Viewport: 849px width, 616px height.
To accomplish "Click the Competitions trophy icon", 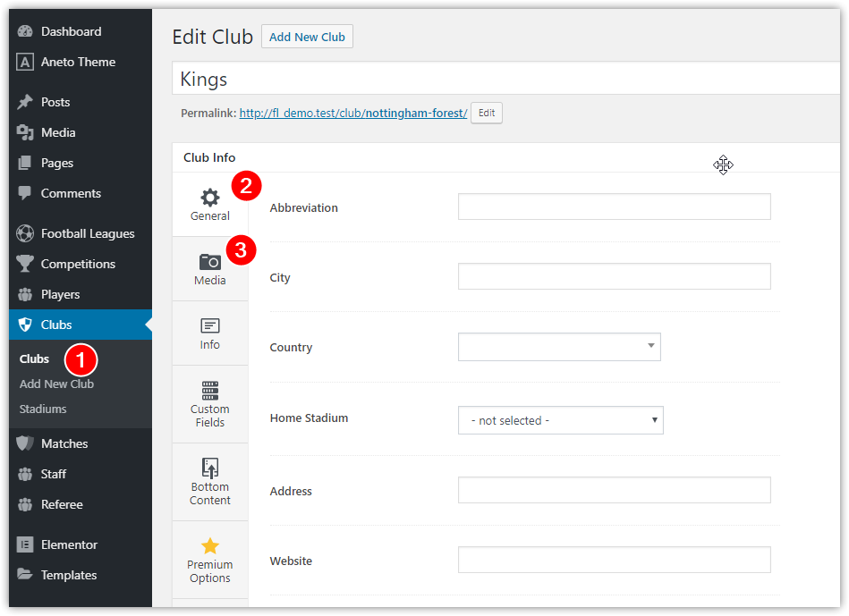I will [x=25, y=264].
